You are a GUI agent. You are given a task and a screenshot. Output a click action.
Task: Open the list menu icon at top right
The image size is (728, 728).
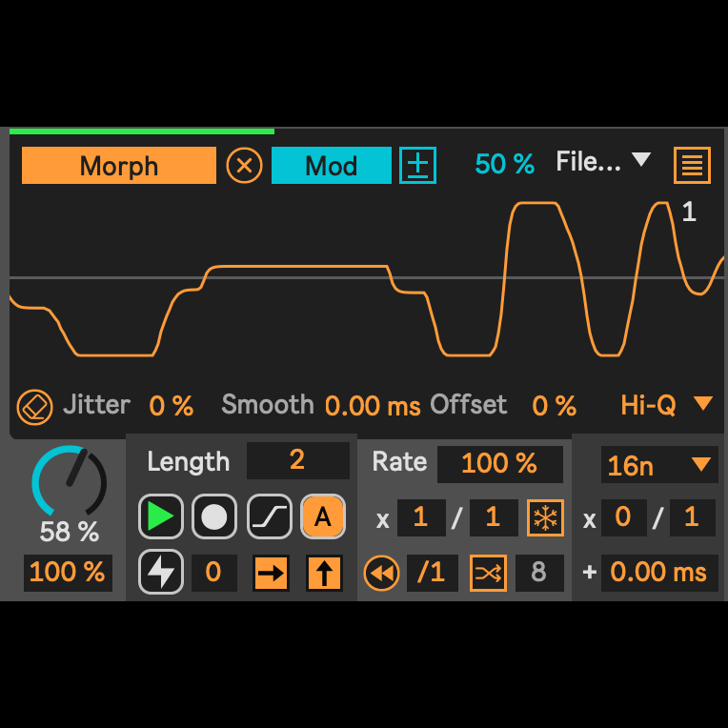pos(692,166)
